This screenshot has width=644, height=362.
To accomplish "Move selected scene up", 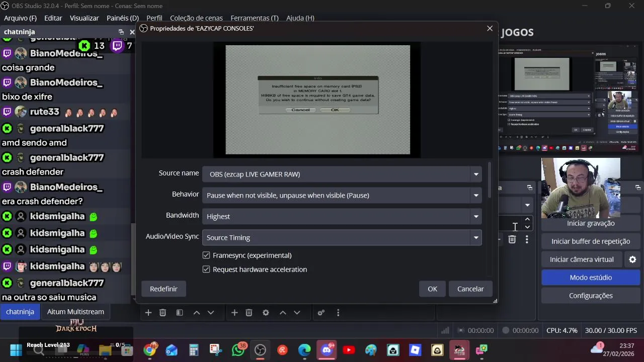I will click(197, 313).
